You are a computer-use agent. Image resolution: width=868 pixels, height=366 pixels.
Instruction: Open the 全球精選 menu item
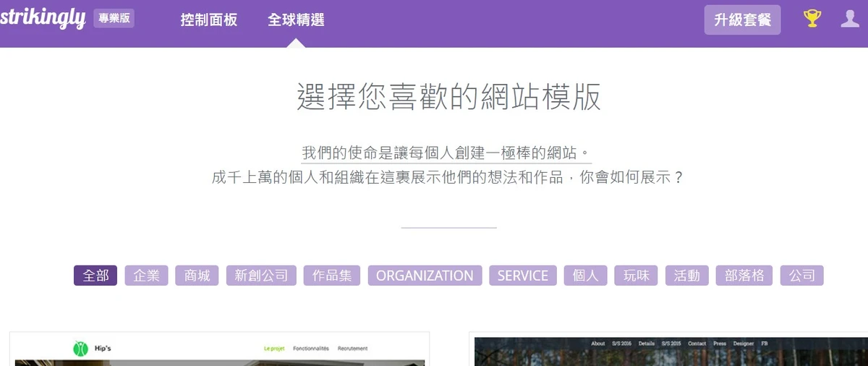[296, 20]
